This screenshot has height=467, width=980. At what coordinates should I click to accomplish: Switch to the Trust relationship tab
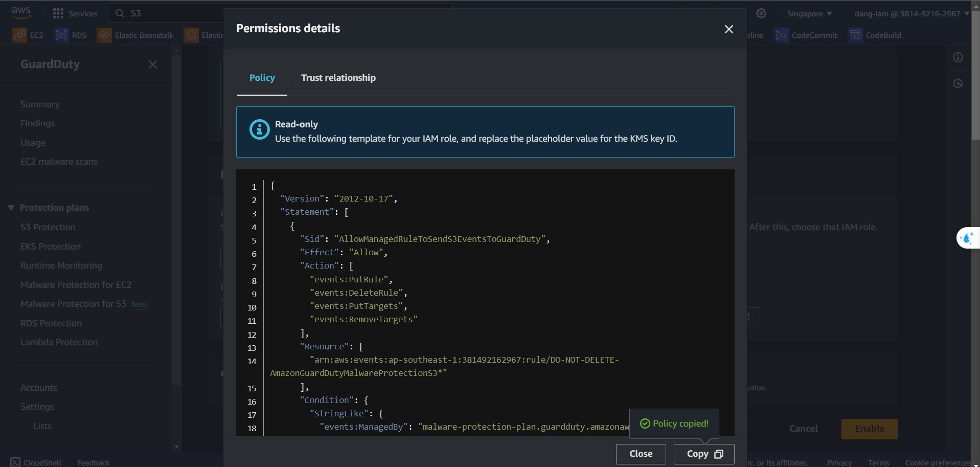338,78
